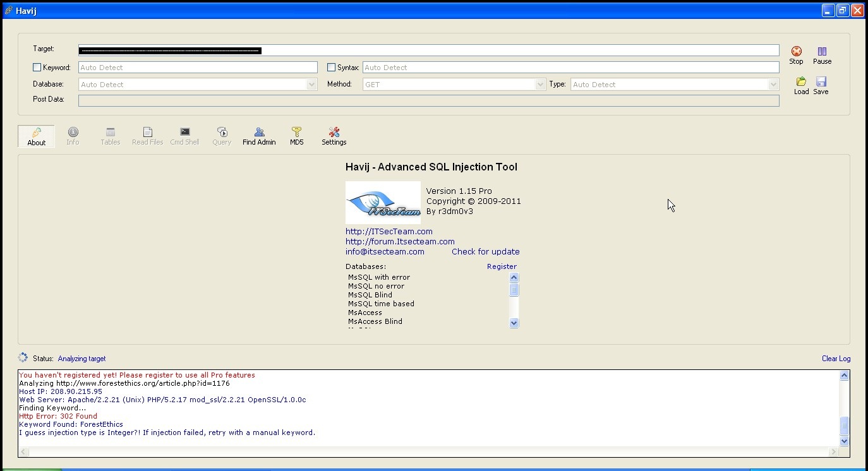Click the Syntax input field
Image resolution: width=868 pixels, height=471 pixels.
tap(571, 68)
